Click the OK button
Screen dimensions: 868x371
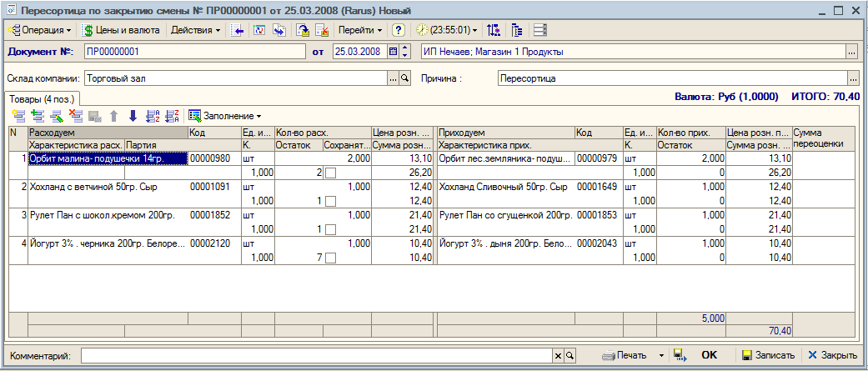709,355
